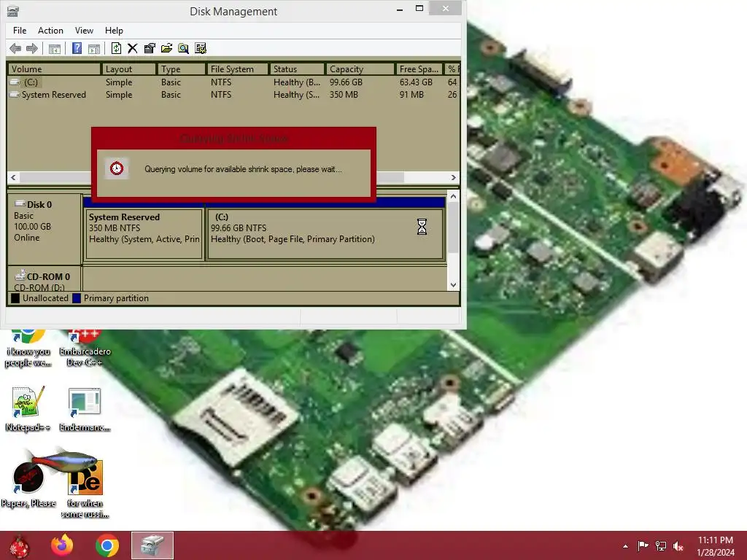Click Disk Management taskbar button

(x=152, y=545)
